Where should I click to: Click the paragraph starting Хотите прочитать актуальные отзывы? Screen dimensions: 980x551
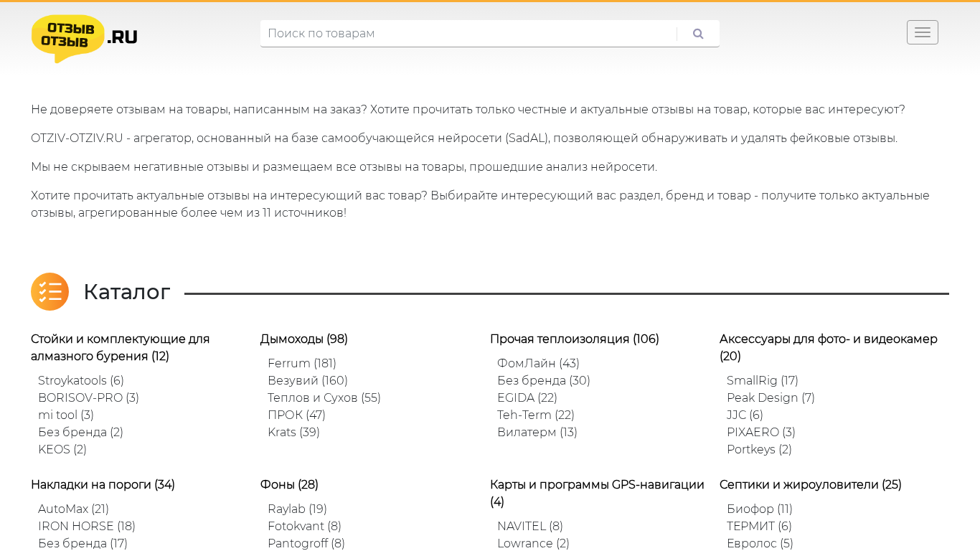pyautogui.click(x=480, y=204)
